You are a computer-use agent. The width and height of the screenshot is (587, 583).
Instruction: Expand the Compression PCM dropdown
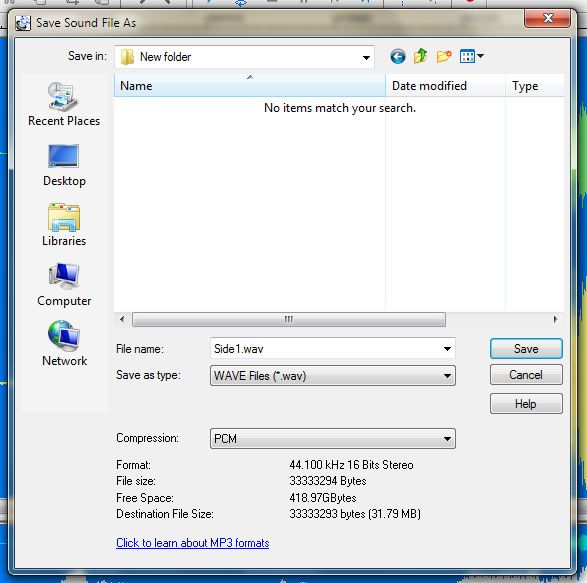(332, 438)
